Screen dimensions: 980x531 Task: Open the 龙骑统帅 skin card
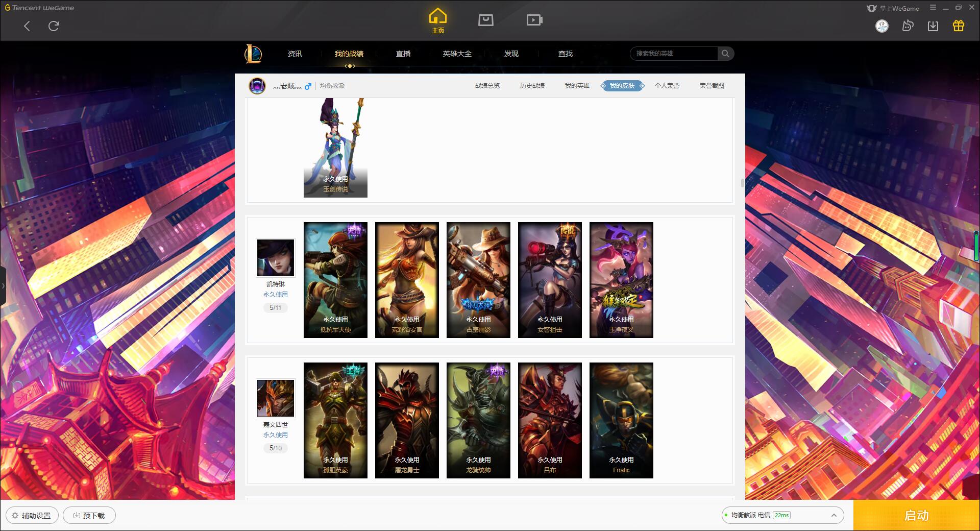point(478,420)
